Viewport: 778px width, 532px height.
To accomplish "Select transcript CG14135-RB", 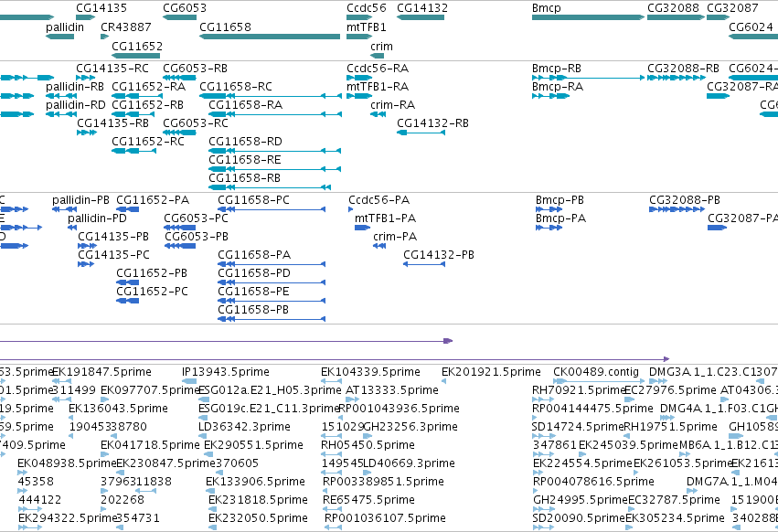I will pyautogui.click(x=87, y=132).
